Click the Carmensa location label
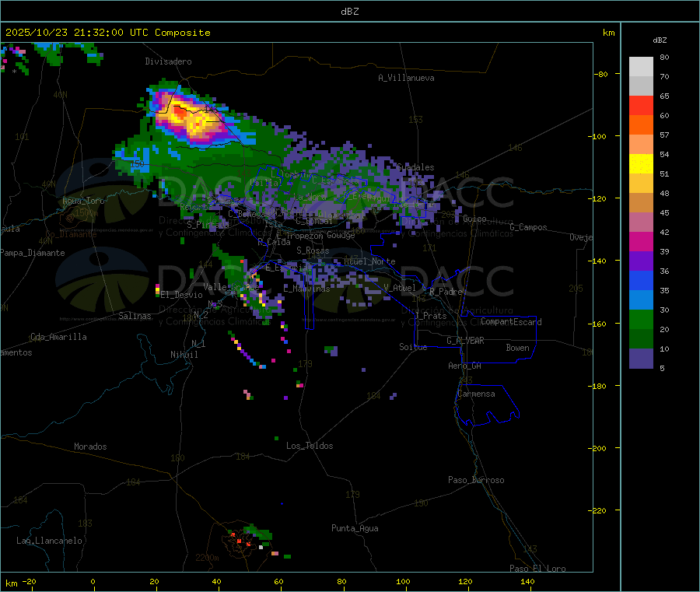Viewport: 700px width, 592px height. 476,394
